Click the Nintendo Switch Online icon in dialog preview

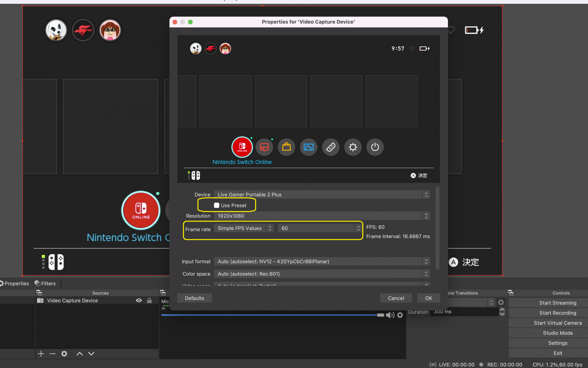point(242,147)
